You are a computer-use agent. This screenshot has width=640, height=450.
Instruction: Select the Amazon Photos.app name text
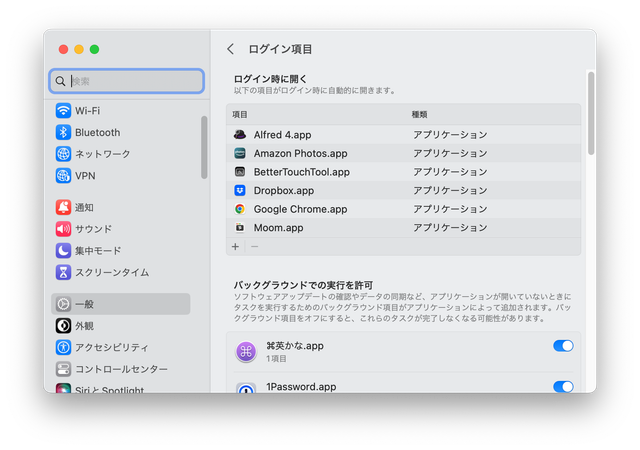[x=300, y=153]
